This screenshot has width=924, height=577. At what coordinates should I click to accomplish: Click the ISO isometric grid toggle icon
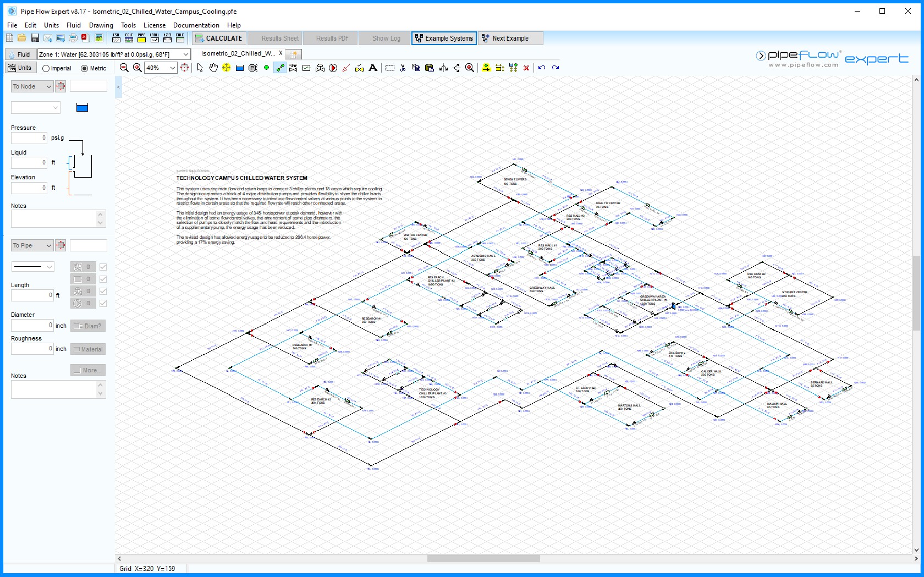click(x=116, y=38)
